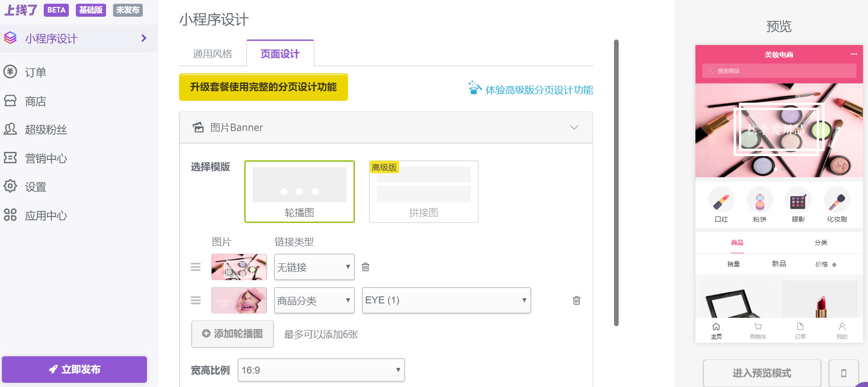868x387 pixels.
Task: Select the 分类 tab in preview
Action: (820, 242)
